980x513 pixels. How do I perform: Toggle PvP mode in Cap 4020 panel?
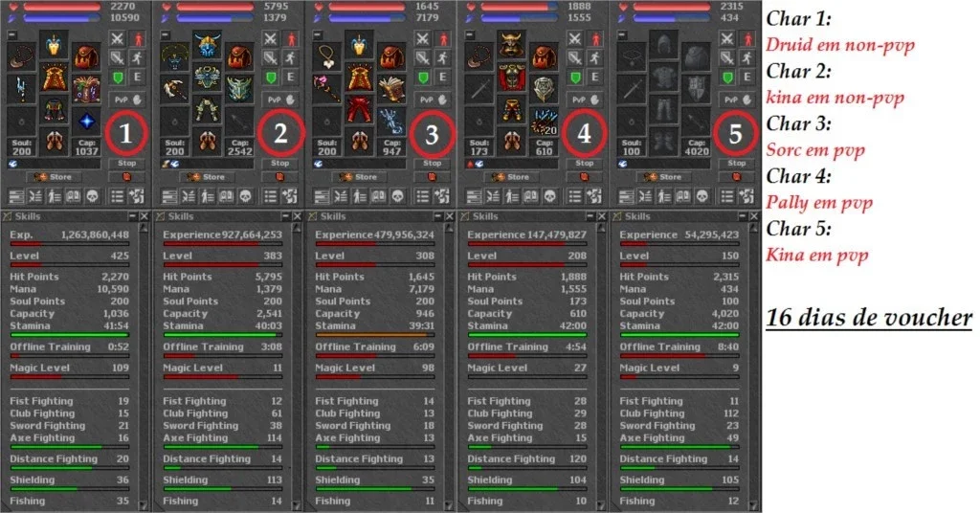[737, 100]
